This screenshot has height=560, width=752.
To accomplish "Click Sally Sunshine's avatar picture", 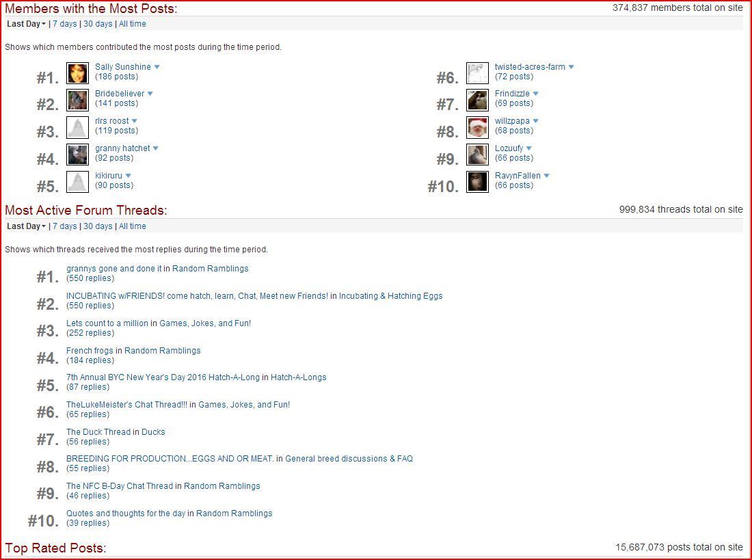I will pos(77,72).
